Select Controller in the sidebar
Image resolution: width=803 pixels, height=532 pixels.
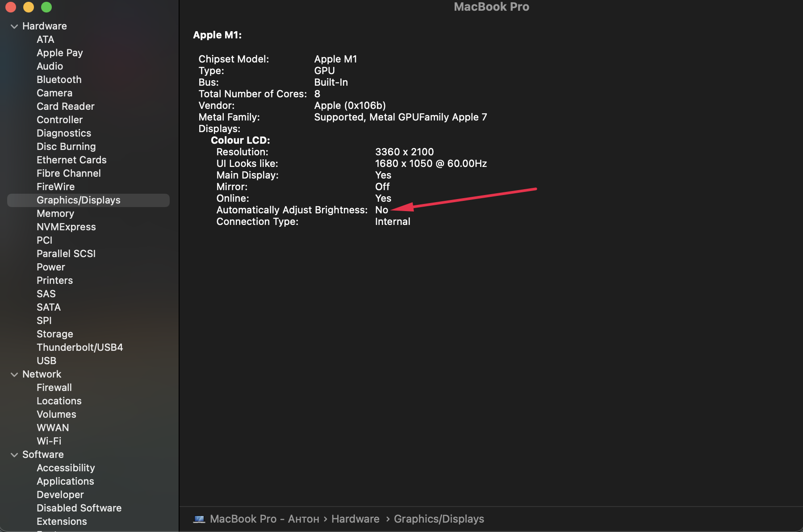click(x=60, y=120)
